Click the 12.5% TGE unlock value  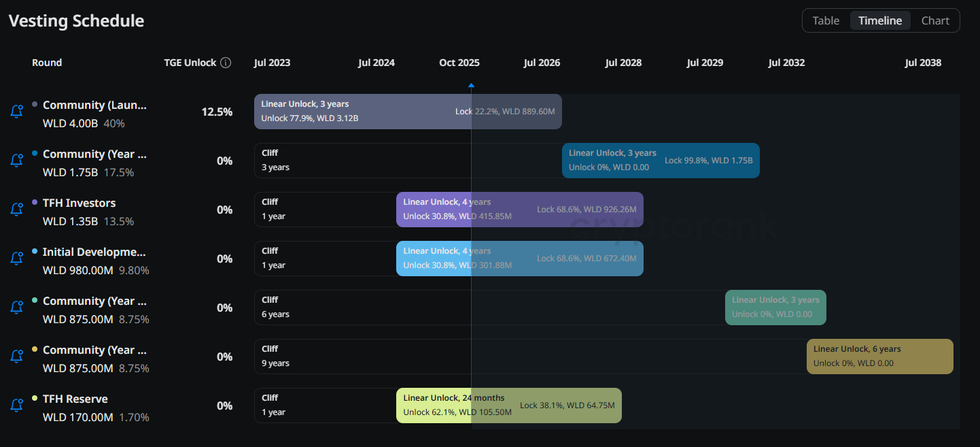217,112
